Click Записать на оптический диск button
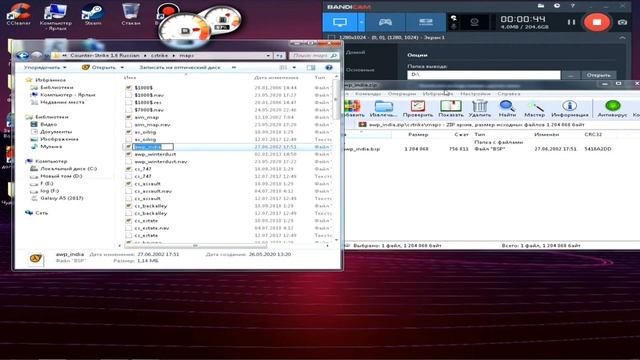 (x=180, y=67)
